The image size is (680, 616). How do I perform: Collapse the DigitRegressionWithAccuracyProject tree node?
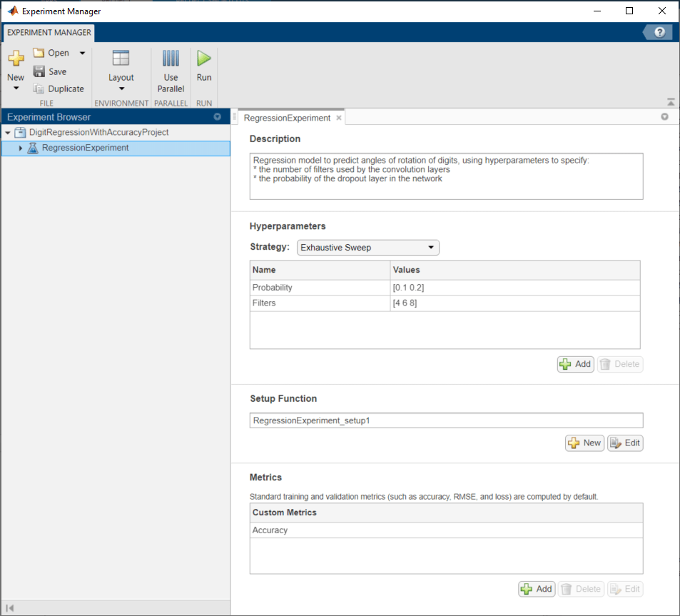(8, 132)
